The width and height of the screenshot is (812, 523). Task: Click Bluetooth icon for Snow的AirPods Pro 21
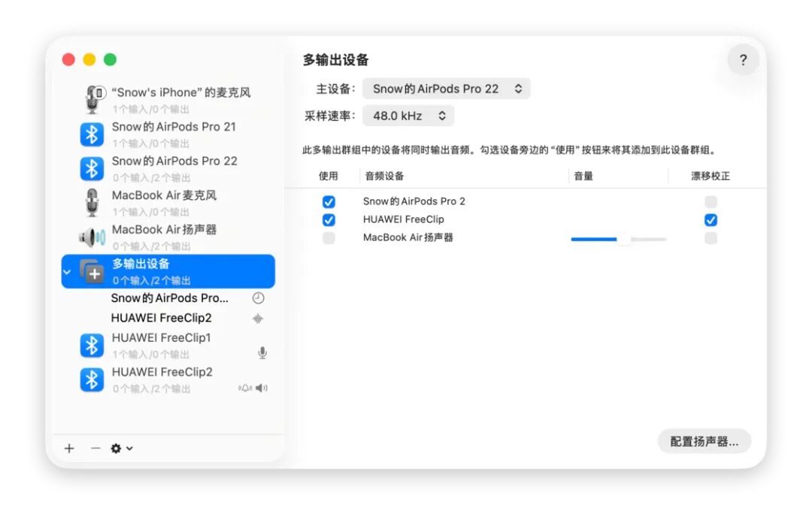[x=92, y=135]
